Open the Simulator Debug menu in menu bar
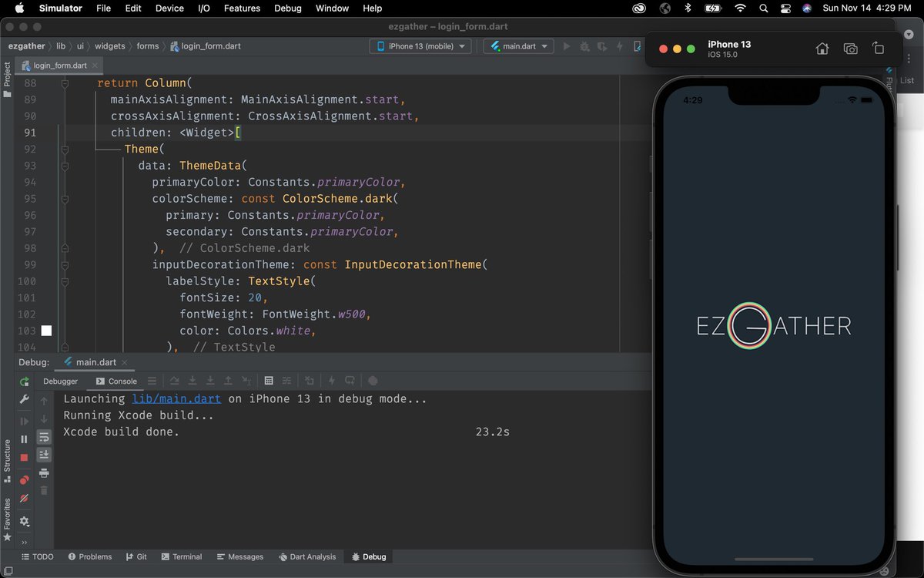Screen dimensions: 924x578 click(x=288, y=8)
